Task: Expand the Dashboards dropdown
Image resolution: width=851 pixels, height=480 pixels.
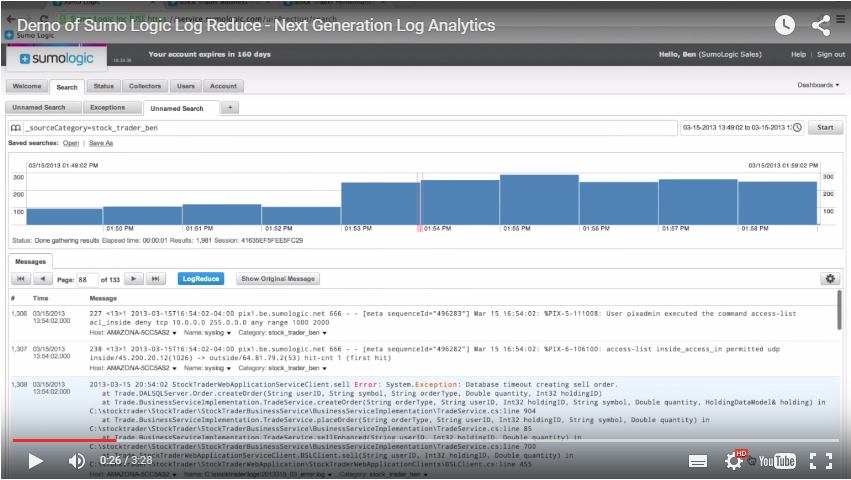Action: coord(818,85)
